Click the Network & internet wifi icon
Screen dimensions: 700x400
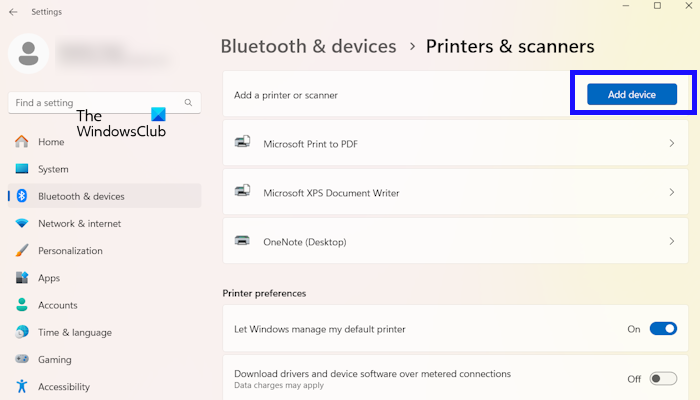tap(21, 223)
